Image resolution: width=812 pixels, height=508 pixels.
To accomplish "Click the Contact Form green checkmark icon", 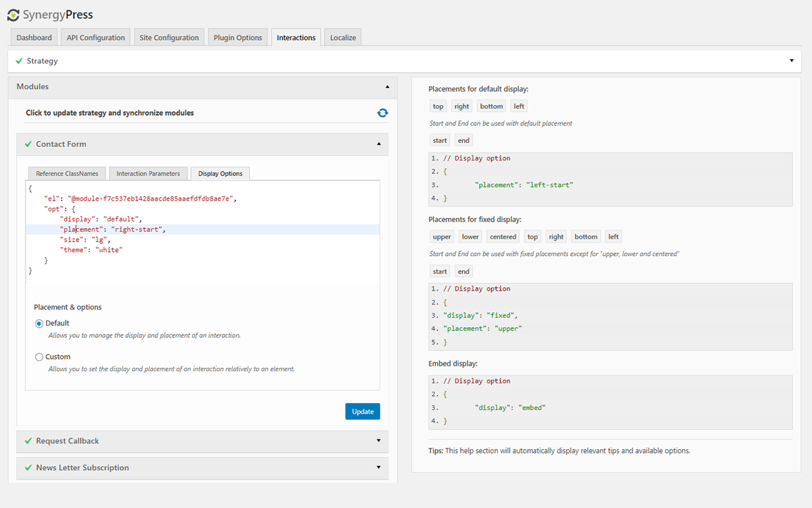I will click(28, 144).
